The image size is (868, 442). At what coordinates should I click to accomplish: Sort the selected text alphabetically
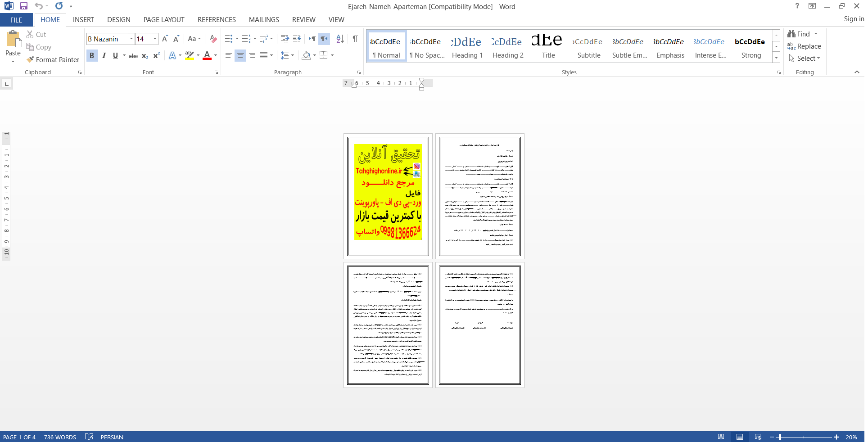click(340, 39)
